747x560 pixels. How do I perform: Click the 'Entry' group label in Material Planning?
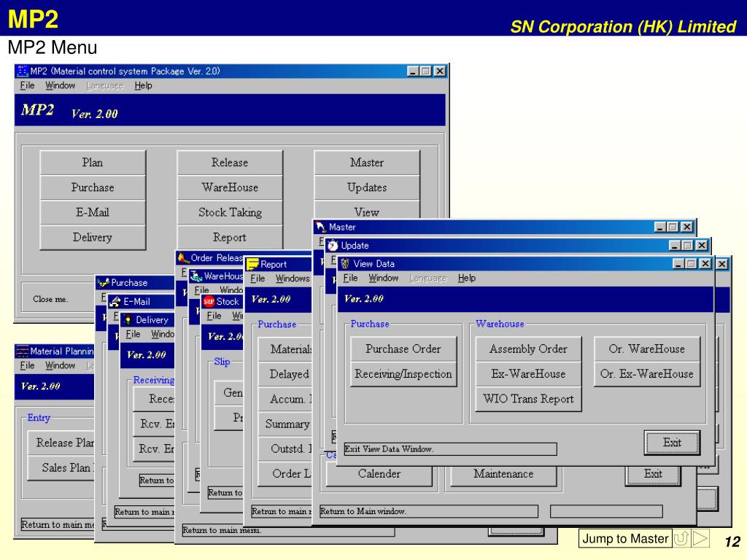[x=39, y=418]
